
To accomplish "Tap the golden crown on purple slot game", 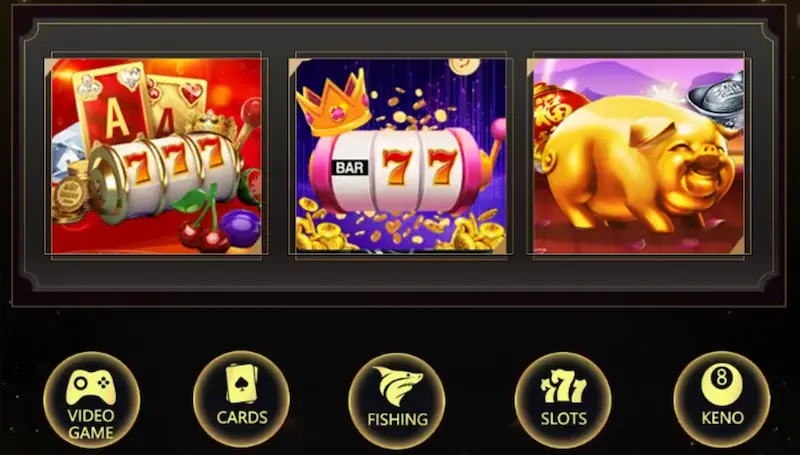I will point(334,102).
